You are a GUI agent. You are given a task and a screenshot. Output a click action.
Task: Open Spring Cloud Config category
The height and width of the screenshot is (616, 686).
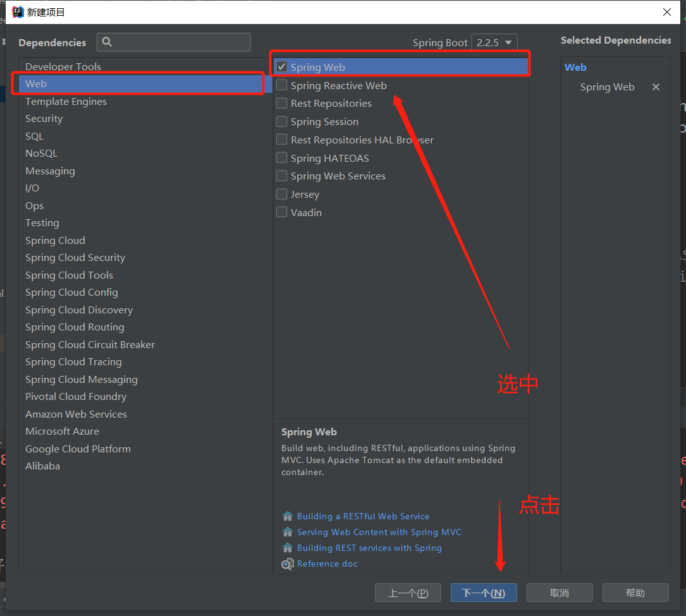(x=145, y=293)
